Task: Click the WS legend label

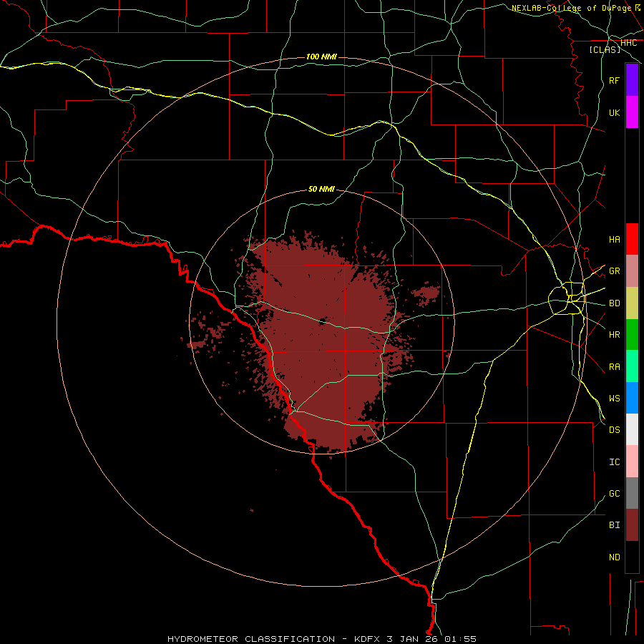Action: (614, 398)
